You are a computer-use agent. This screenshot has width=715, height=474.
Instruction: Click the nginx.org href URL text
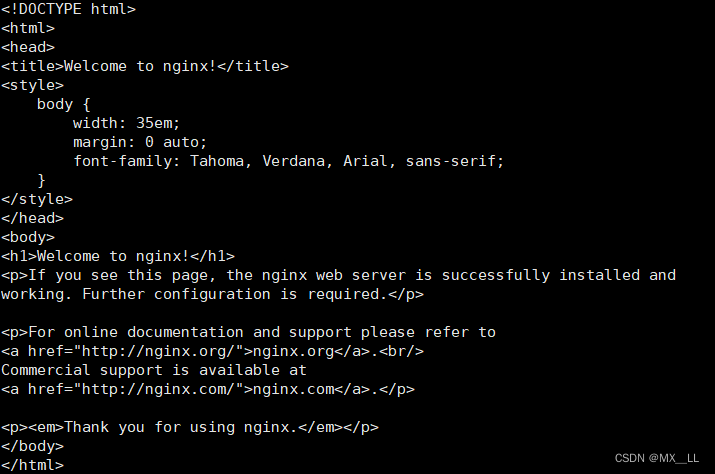coord(158,351)
